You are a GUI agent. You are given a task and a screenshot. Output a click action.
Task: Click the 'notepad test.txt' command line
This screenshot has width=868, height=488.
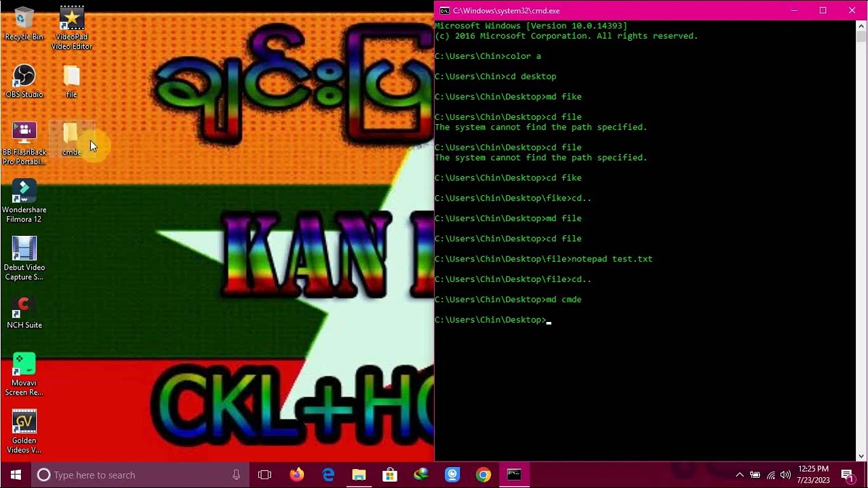(543, 259)
